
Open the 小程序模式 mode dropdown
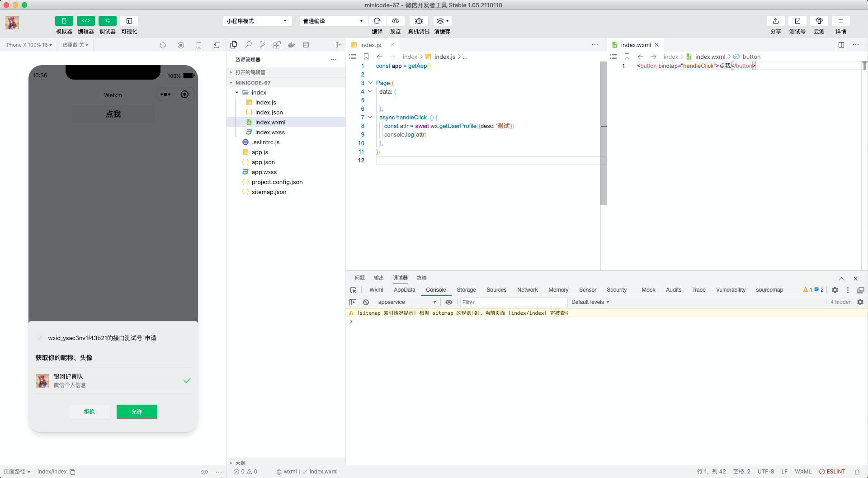click(x=257, y=21)
